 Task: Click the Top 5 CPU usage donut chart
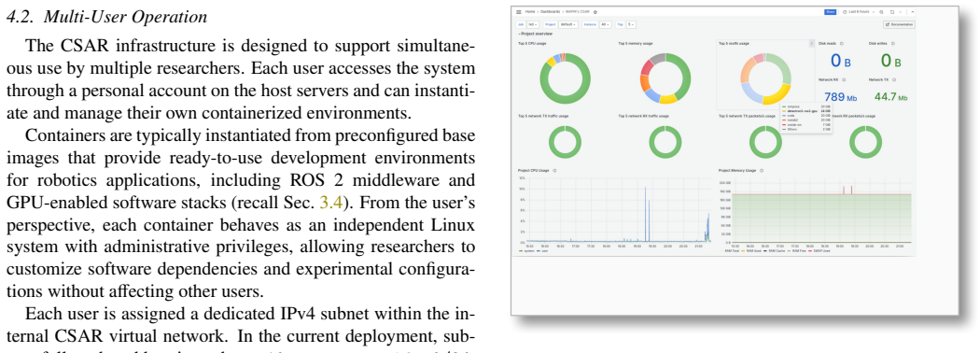tap(565, 78)
